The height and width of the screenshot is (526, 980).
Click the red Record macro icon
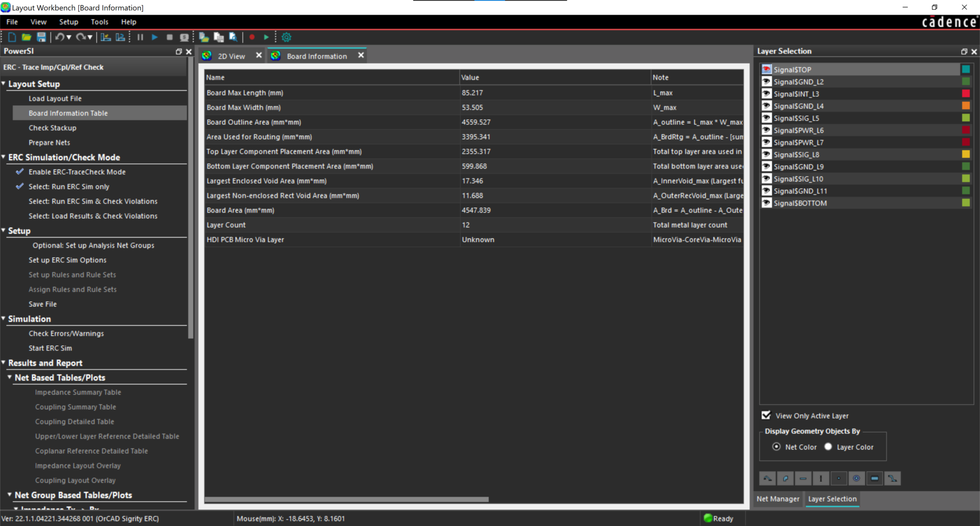(252, 37)
